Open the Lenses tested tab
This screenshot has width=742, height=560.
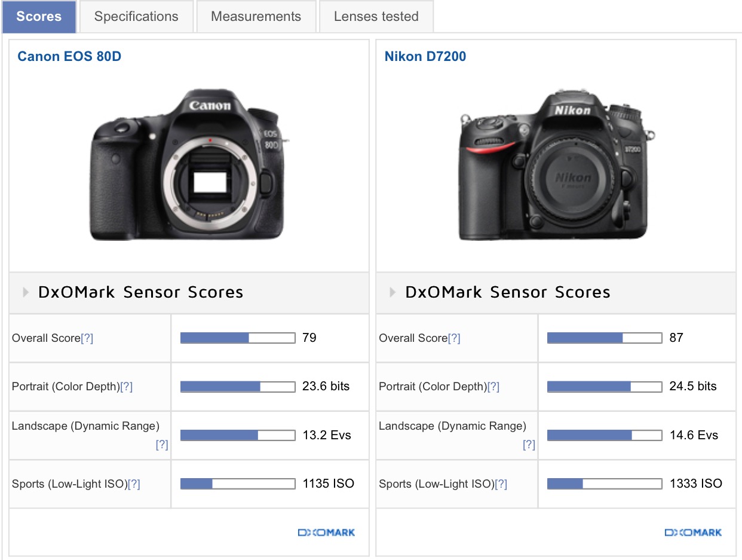tap(376, 17)
